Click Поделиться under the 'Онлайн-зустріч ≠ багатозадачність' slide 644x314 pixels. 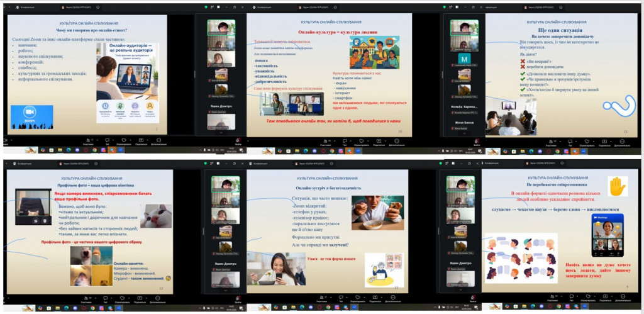point(375,299)
